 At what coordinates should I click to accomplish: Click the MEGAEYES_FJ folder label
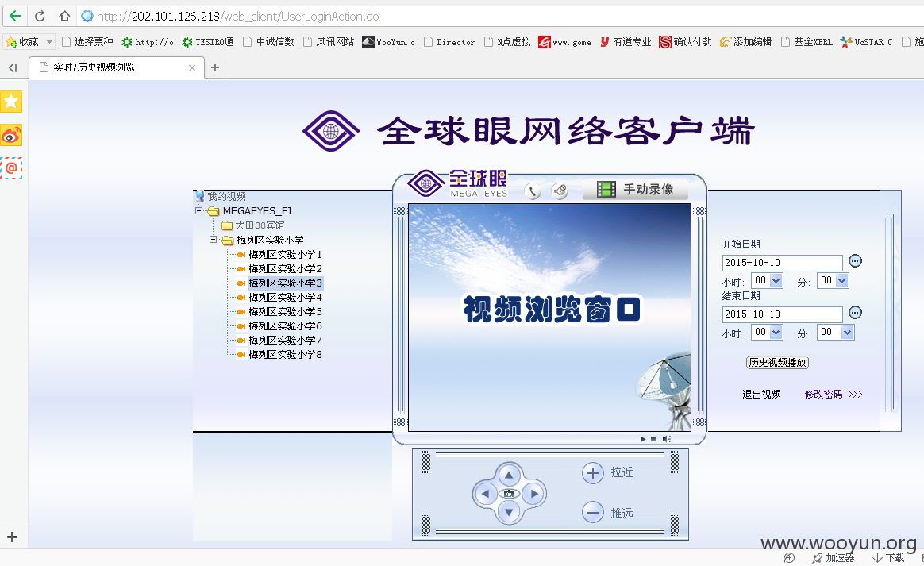click(257, 210)
